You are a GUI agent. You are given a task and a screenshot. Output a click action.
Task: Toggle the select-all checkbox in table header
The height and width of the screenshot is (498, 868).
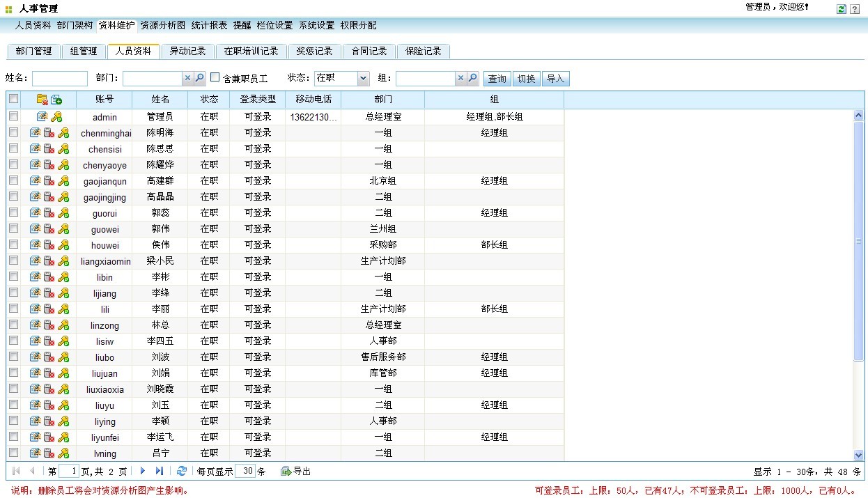[x=14, y=100]
